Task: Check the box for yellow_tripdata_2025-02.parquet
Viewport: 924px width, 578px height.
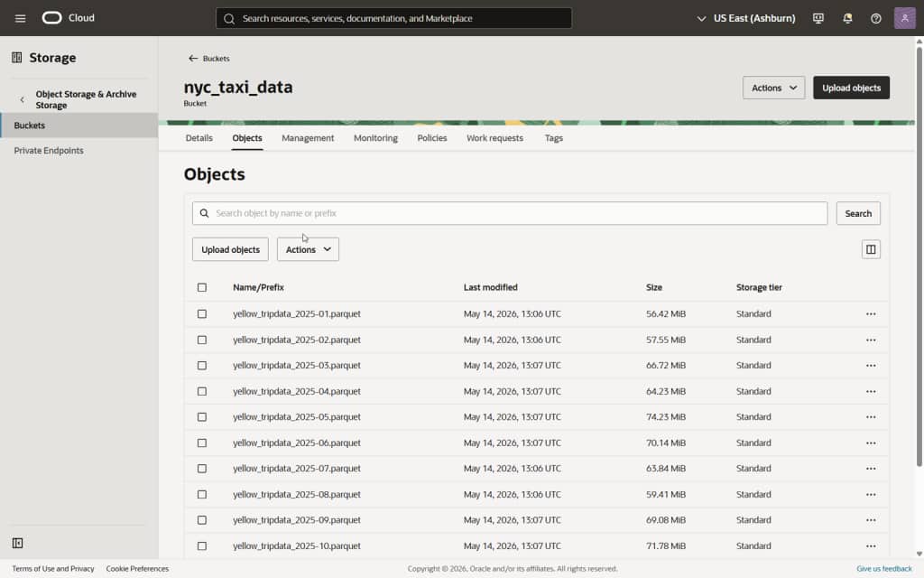Action: [x=202, y=340]
